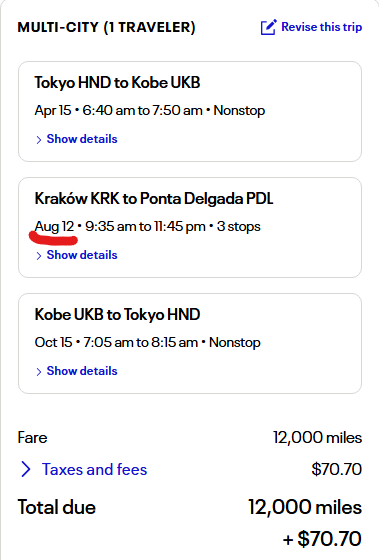Image resolution: width=379 pixels, height=560 pixels.
Task: Open the Taxes and fees breakdown link
Action: coord(94,469)
